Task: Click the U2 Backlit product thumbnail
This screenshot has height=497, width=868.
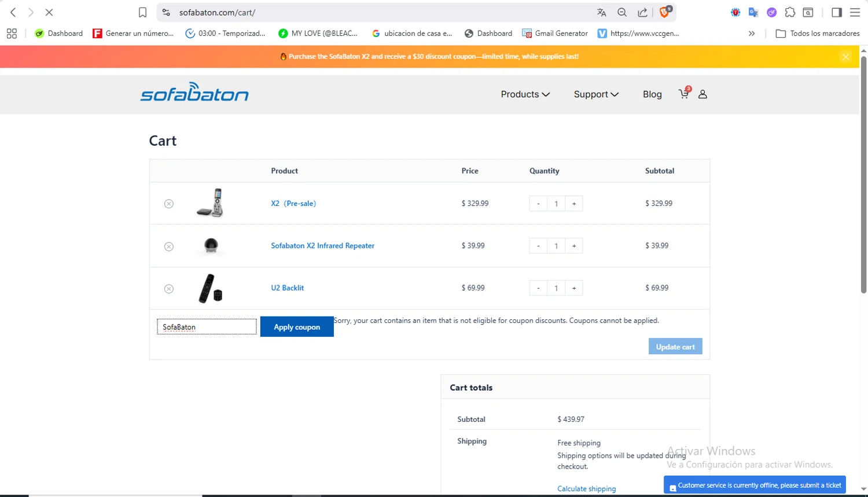Action: coord(211,288)
